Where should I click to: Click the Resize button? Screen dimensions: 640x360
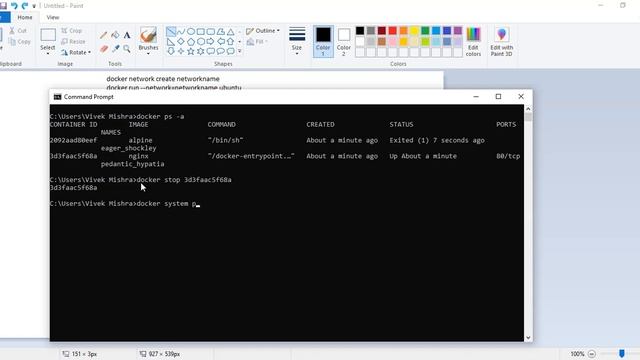click(x=73, y=41)
